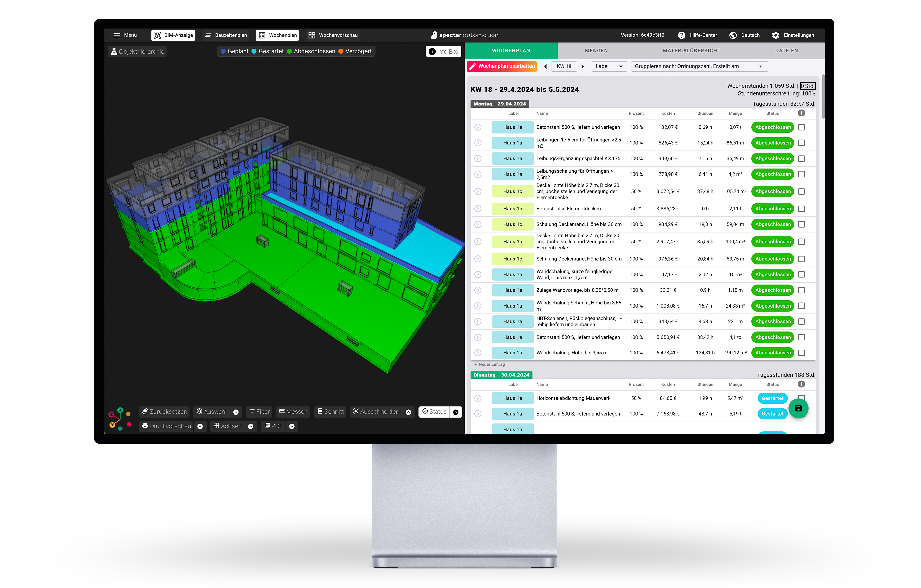Check Wandschalung Höhe bis 3,55 m checkbox
The image size is (921, 588).
pos(802,353)
